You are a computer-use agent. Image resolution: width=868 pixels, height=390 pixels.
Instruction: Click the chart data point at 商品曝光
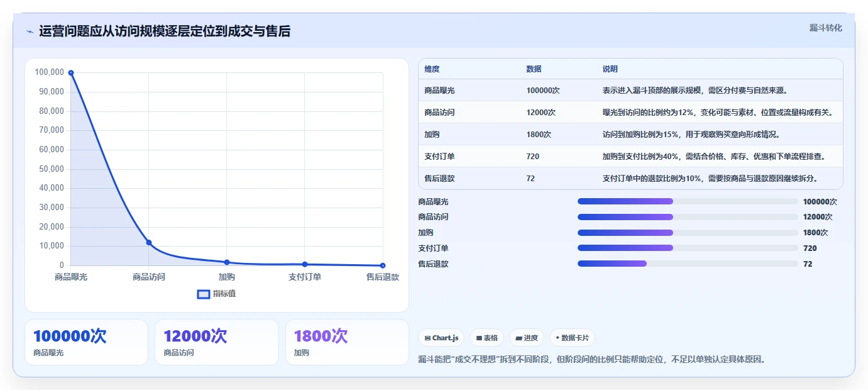71,73
